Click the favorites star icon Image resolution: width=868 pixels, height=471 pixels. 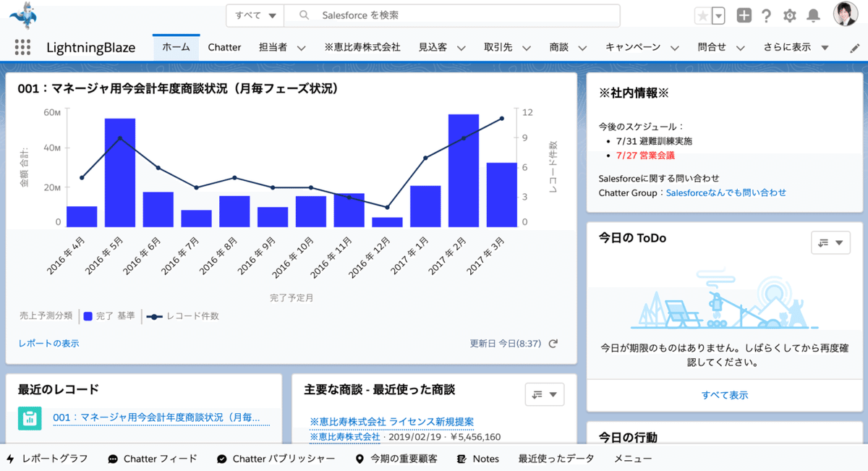click(x=702, y=15)
